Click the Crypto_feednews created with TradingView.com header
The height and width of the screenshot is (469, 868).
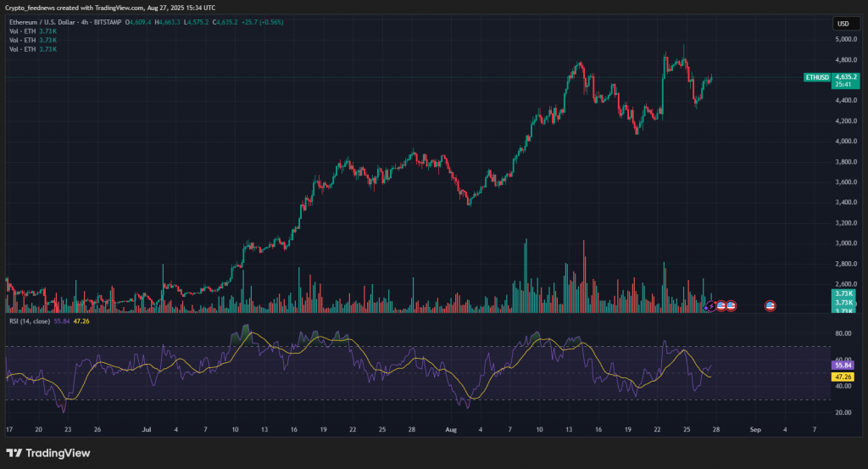108,7
